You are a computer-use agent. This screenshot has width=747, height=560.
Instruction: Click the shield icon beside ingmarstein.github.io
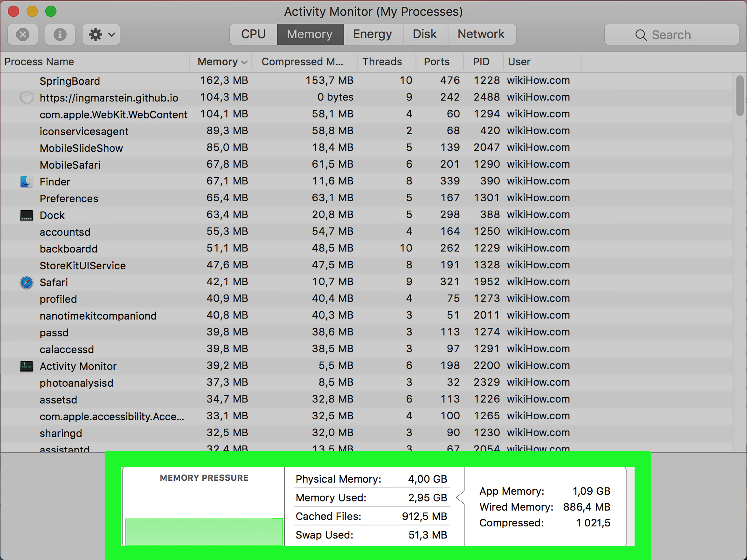[26, 98]
